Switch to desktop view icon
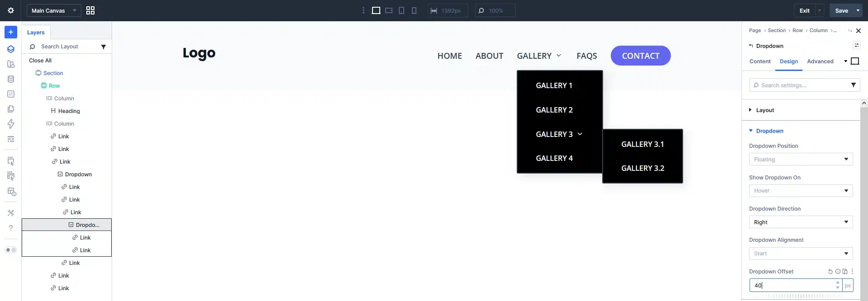Image resolution: width=868 pixels, height=301 pixels. pos(376,10)
